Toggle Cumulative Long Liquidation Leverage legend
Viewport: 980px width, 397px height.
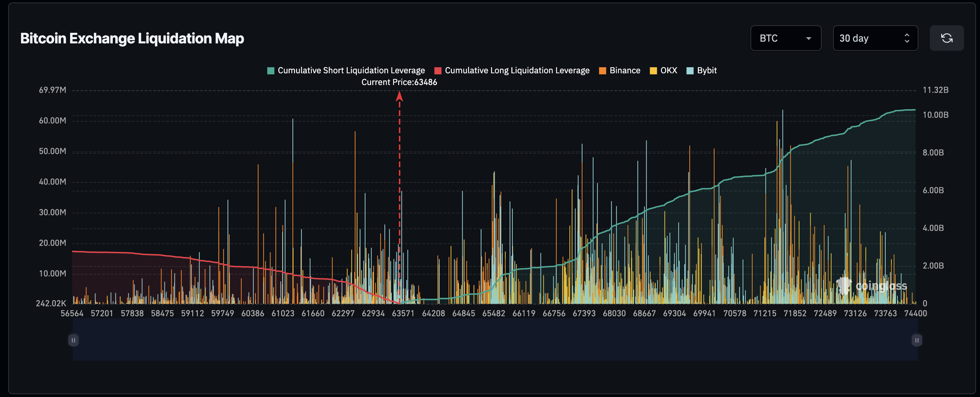[x=517, y=70]
